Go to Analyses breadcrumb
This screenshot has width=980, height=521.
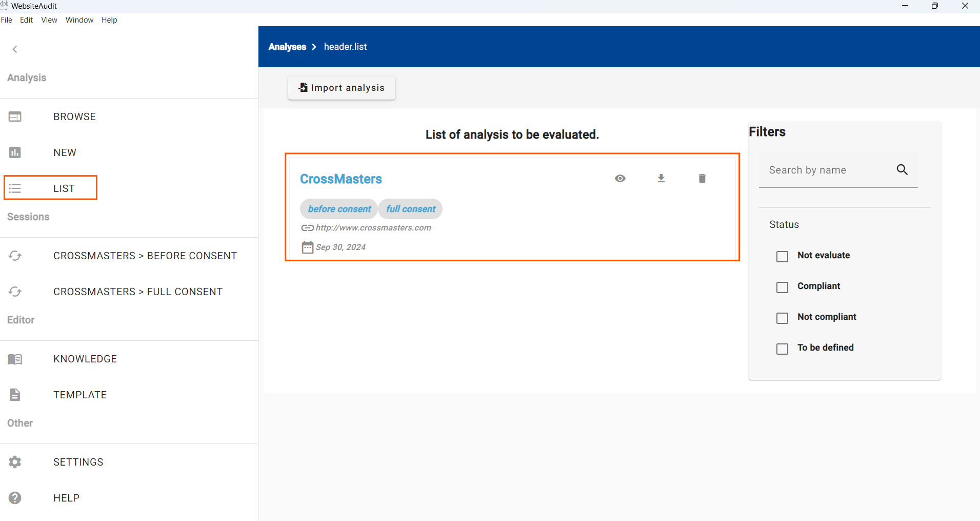(x=287, y=47)
